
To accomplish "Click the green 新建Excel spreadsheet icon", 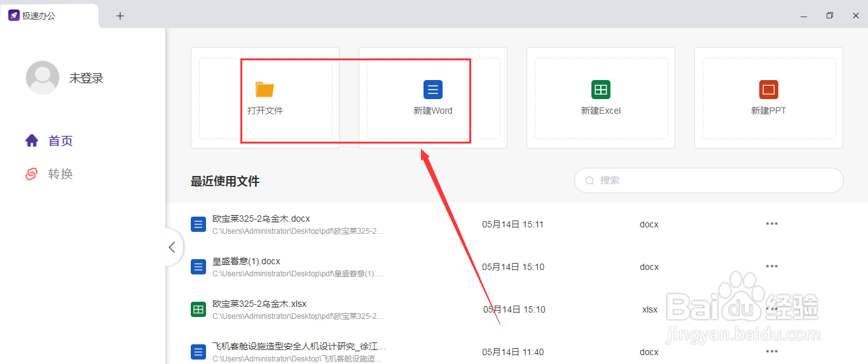I will coord(601,90).
